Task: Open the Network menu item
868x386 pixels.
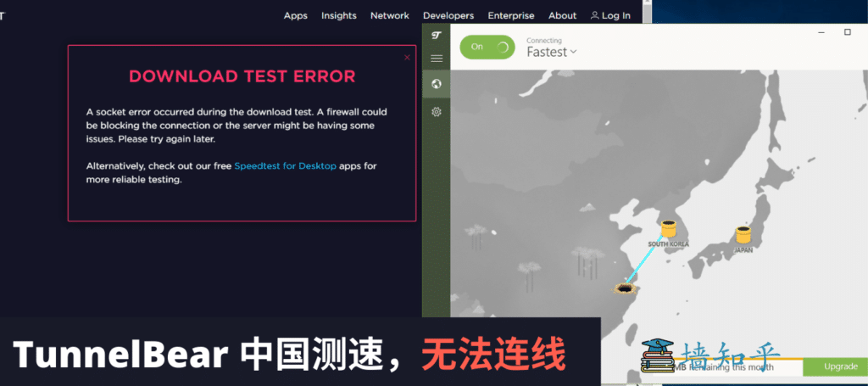Action: pyautogui.click(x=390, y=15)
